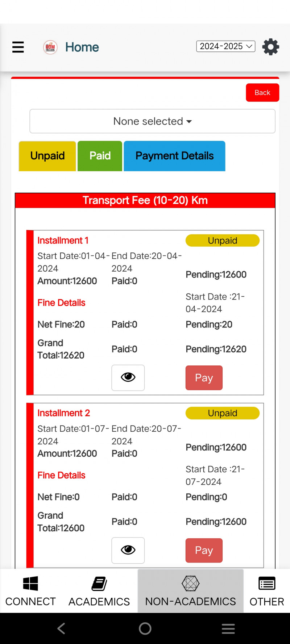View Installment 2 details eye icon
This screenshot has height=644, width=290.
128,550
